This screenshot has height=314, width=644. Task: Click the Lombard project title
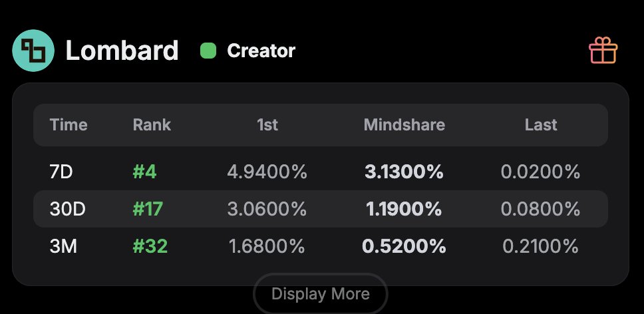pyautogui.click(x=122, y=51)
